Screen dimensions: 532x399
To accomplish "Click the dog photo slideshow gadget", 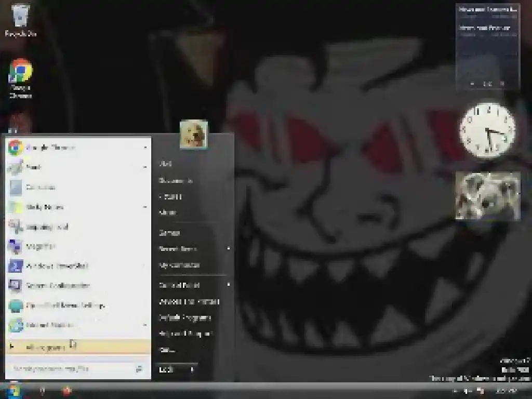I will click(487, 196).
